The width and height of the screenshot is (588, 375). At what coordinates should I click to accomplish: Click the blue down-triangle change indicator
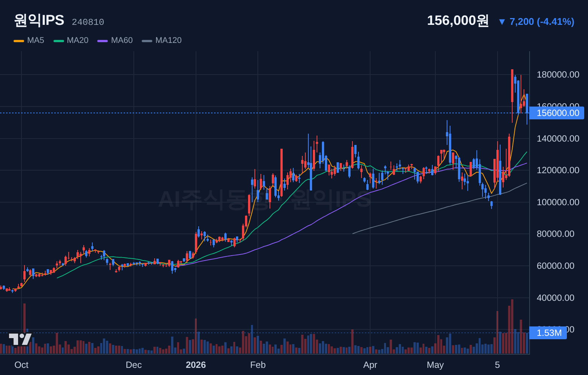click(502, 22)
